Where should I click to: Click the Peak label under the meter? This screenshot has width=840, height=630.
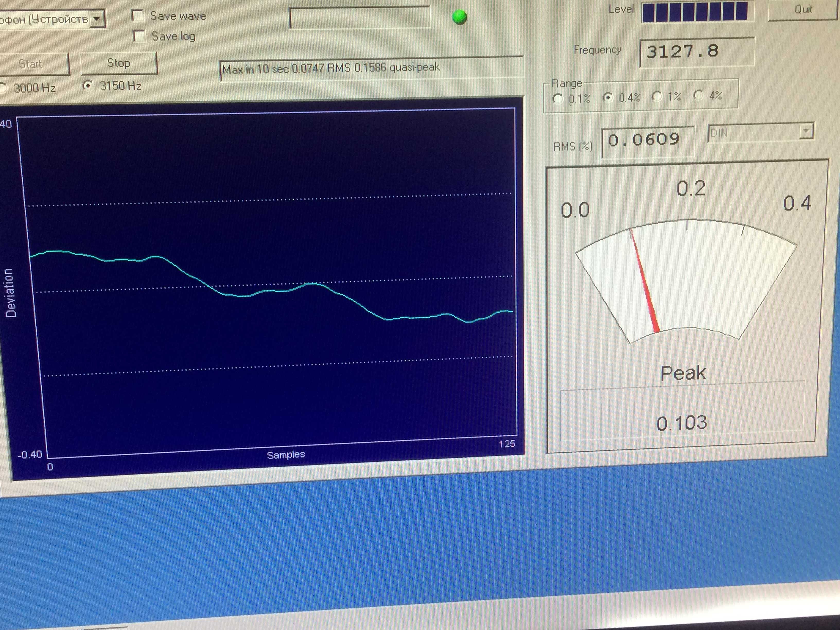click(683, 373)
